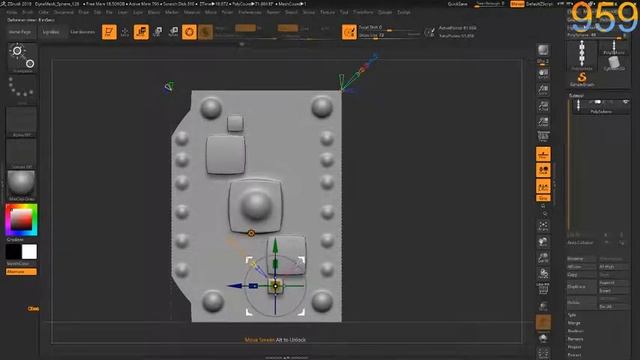Select the large PolySphere tool thumbnail
Image resolution: width=640 pixels, height=360 pixels.
582,56
